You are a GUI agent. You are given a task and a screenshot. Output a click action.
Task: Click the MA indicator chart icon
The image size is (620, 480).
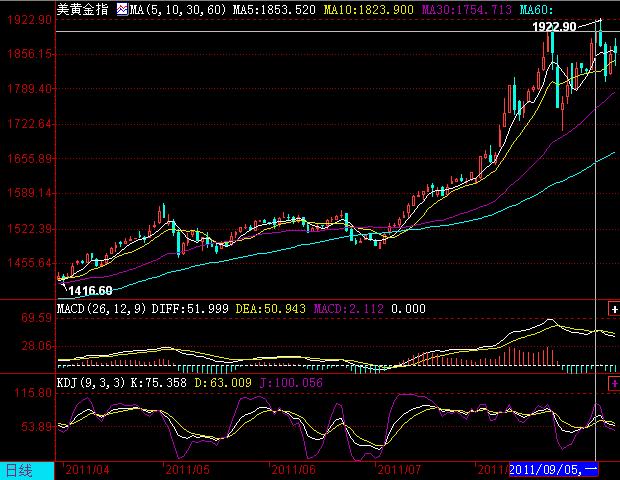122,9
